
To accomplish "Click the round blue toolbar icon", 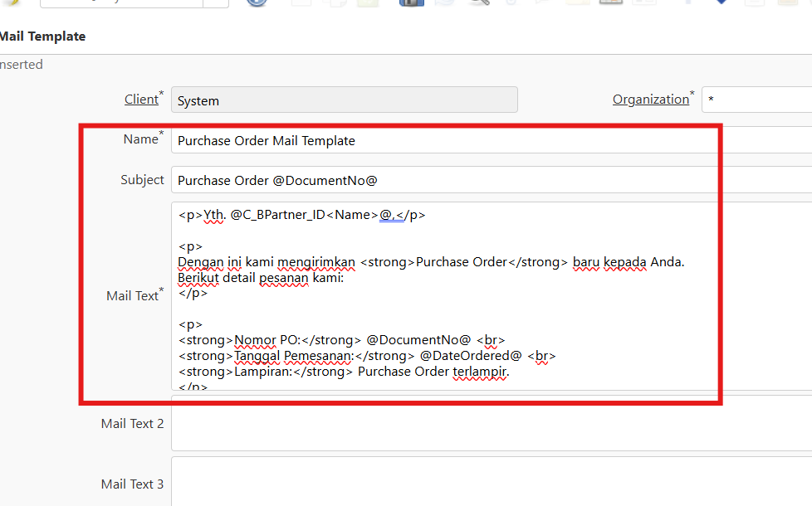I will point(257,2).
